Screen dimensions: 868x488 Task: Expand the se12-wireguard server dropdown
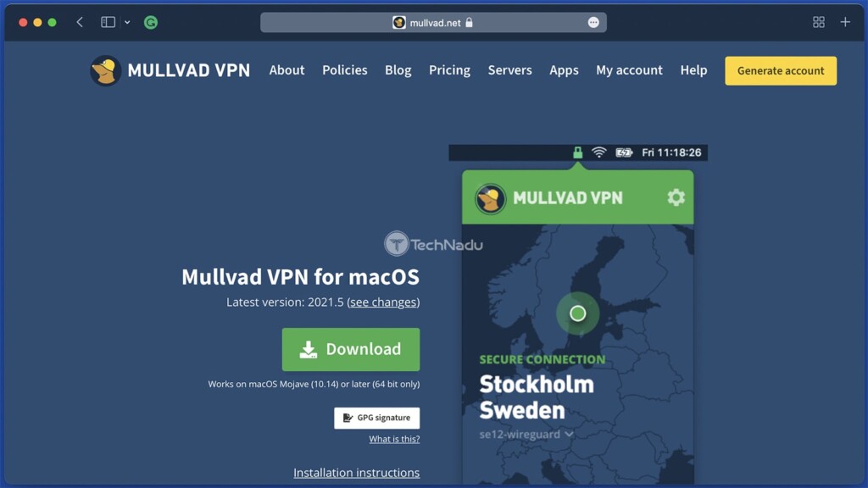pyautogui.click(x=526, y=435)
